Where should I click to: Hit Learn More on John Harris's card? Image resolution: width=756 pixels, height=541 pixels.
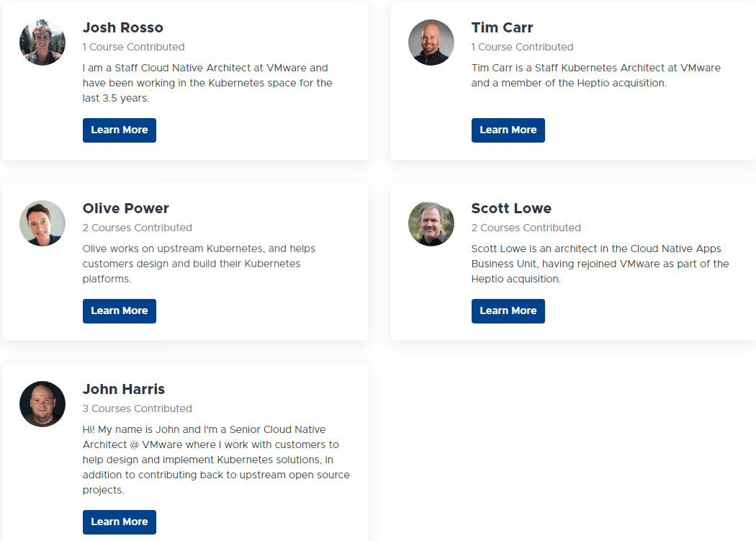pyautogui.click(x=119, y=522)
